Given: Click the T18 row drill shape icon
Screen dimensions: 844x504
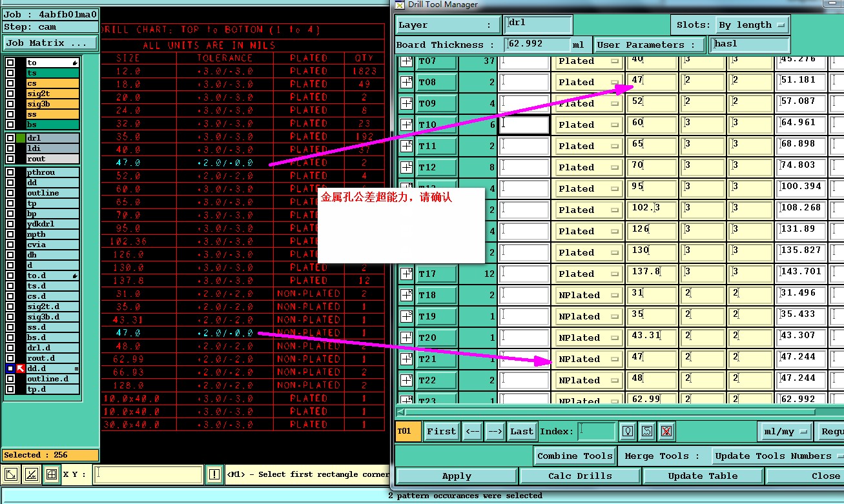Looking at the screenshot, I should click(406, 295).
